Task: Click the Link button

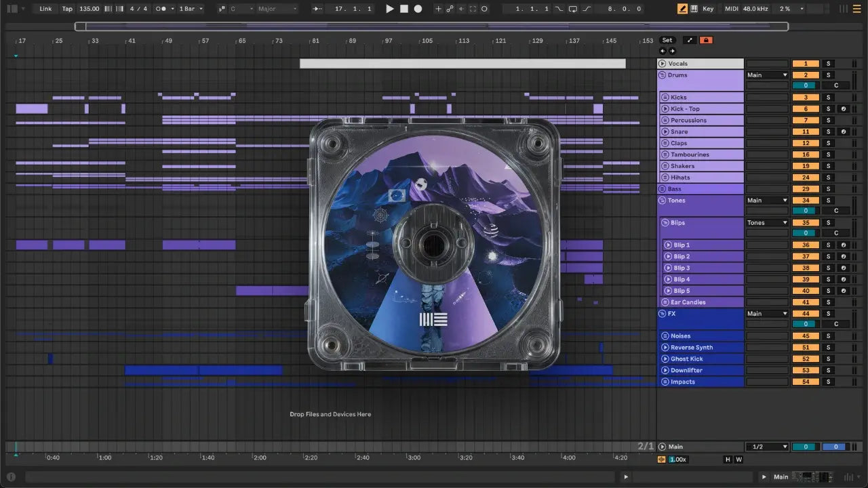Action: tap(45, 9)
